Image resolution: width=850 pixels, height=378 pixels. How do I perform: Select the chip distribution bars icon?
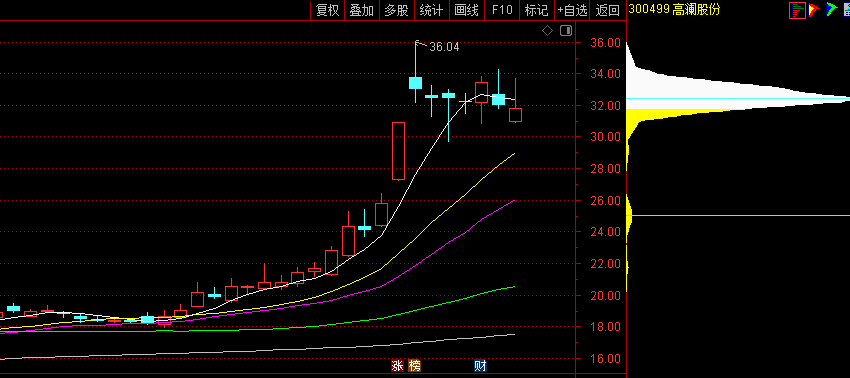(797, 10)
